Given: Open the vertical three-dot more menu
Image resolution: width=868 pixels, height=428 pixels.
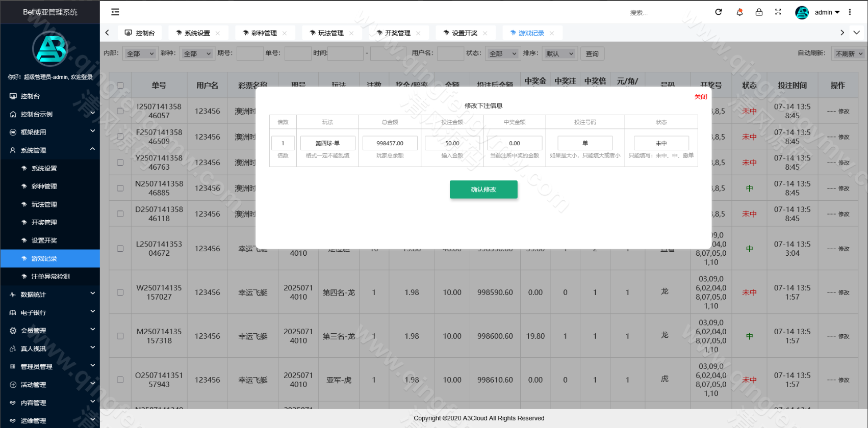Looking at the screenshot, I should click(x=850, y=12).
